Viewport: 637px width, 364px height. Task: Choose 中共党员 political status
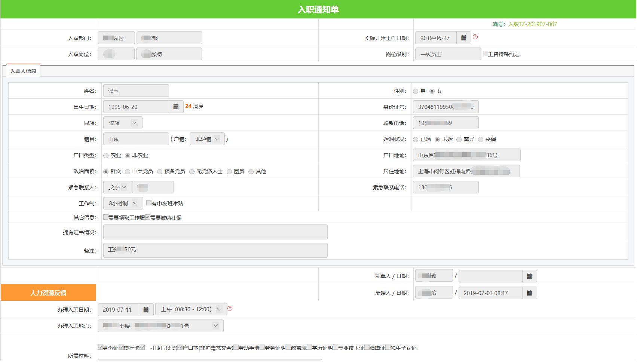pos(128,172)
